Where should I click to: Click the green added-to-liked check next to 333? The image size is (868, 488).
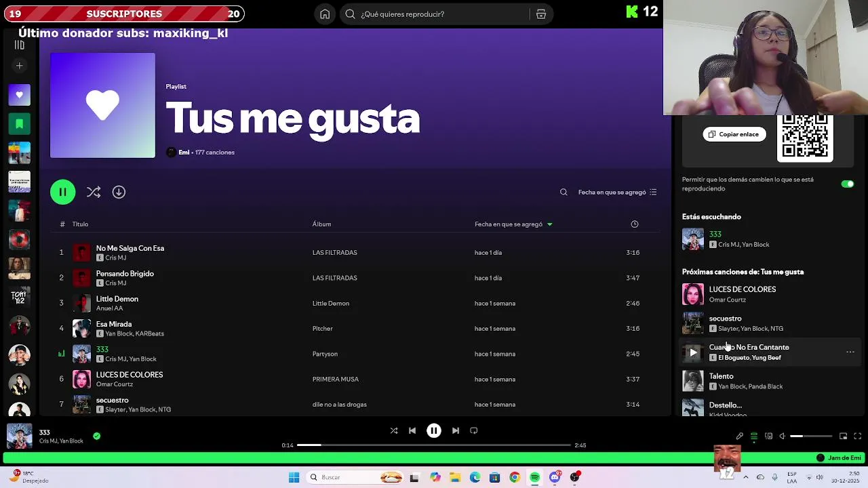point(96,436)
